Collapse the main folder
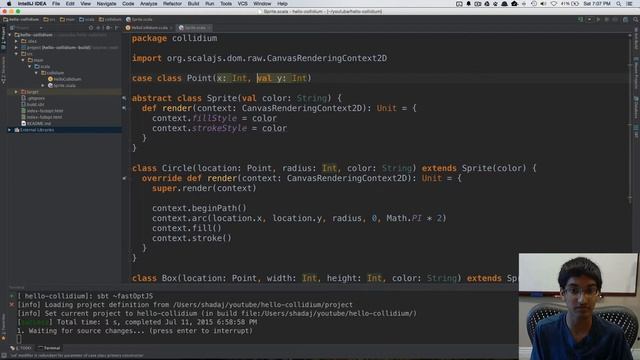The image size is (640, 360). pos(23,60)
